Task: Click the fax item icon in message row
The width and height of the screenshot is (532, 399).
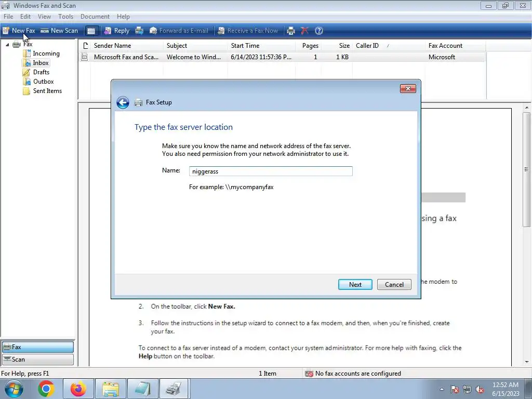Action: pyautogui.click(x=85, y=57)
